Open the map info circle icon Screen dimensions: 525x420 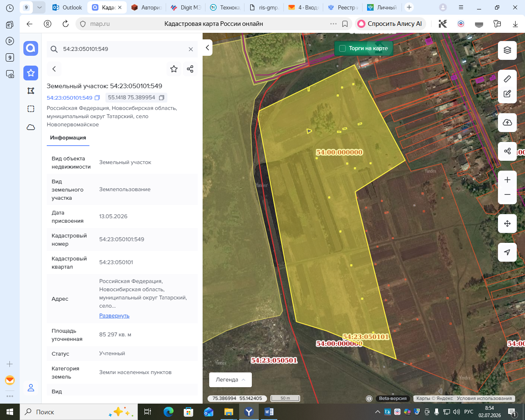[369, 398]
